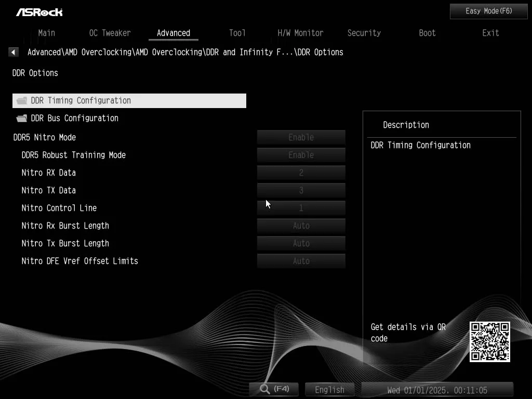
Task: Open the Exit tab
Action: (x=490, y=33)
